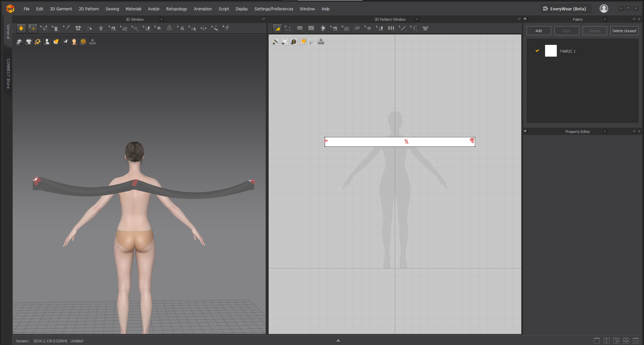Click the avatar arrangement points mannequin icon

tap(101, 28)
